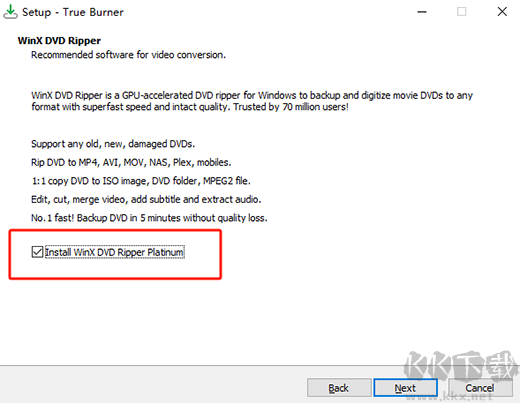Click the Recommended software for video conversion subtitle
Image resolution: width=520 pixels, height=403 pixels.
tap(128, 55)
